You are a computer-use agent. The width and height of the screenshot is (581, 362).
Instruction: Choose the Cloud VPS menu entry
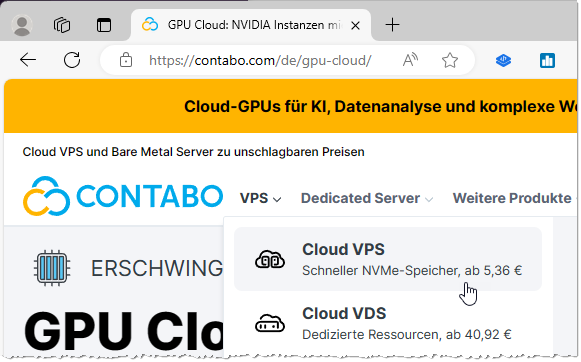388,259
